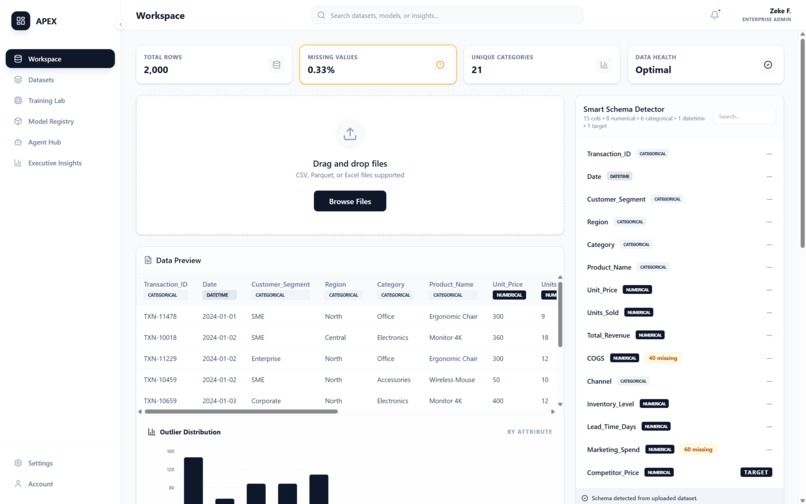Click the Training Lab icon
Viewport: 806px width, 504px height.
pos(18,100)
